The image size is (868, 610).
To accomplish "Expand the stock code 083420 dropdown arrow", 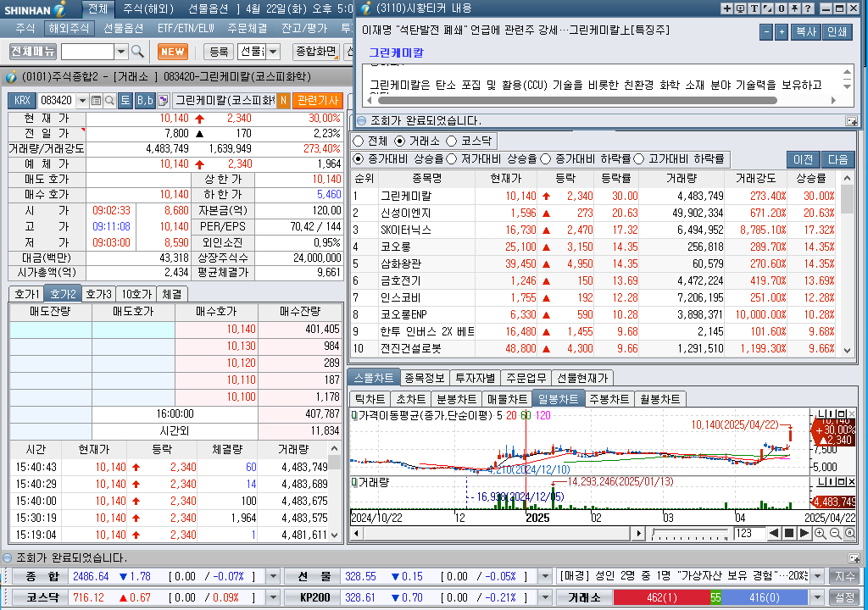I will click(x=82, y=100).
